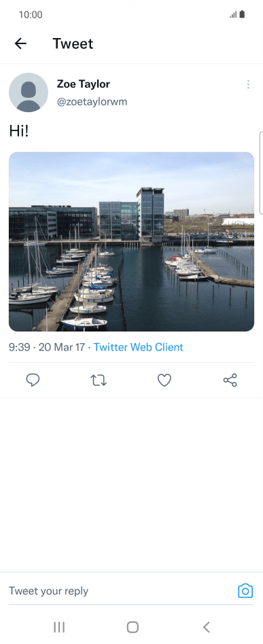Open the Twitter Web Client link
Viewport: 263px width, 644px height.
[x=139, y=347]
